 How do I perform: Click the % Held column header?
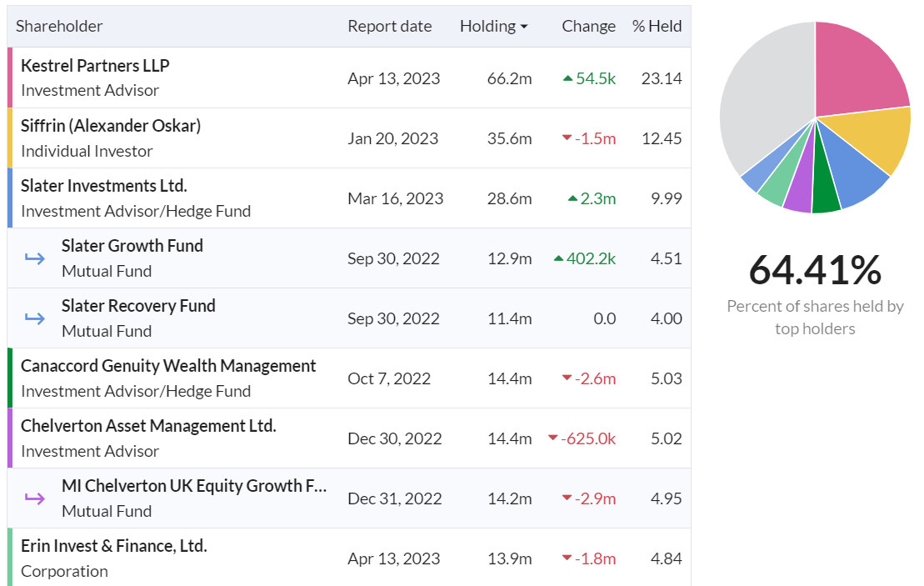[x=657, y=26]
